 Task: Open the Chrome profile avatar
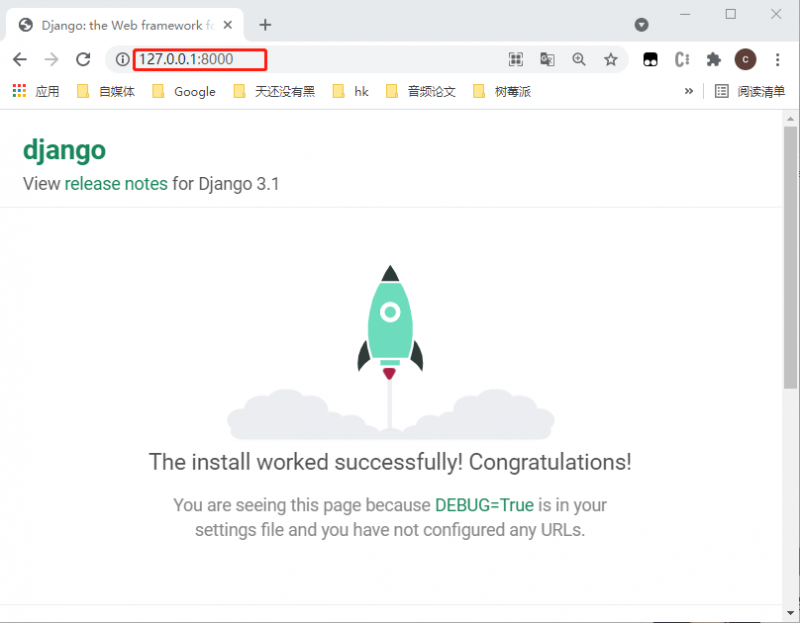tap(745, 60)
